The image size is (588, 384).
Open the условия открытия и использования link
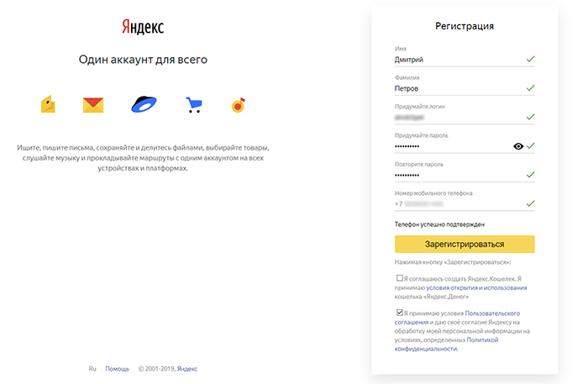pyautogui.click(x=476, y=287)
